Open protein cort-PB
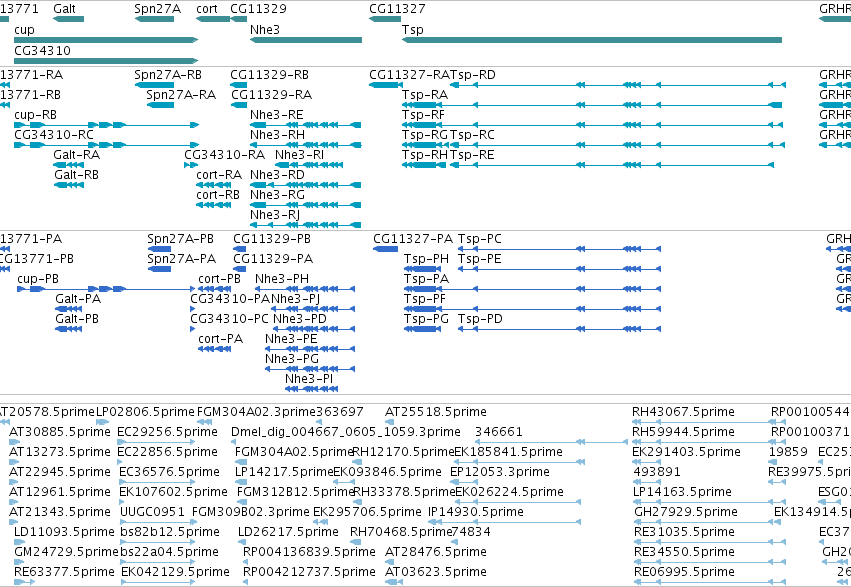Image resolution: width=851 pixels, height=587 pixels. click(215, 289)
